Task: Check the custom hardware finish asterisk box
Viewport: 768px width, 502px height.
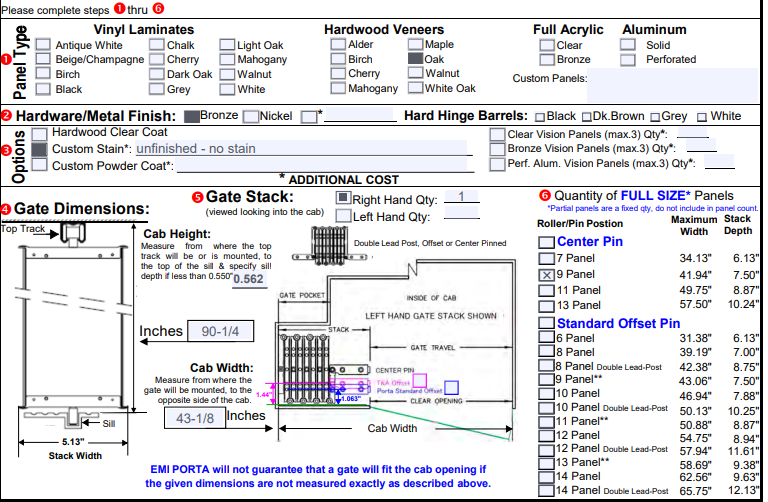Action: tap(309, 117)
